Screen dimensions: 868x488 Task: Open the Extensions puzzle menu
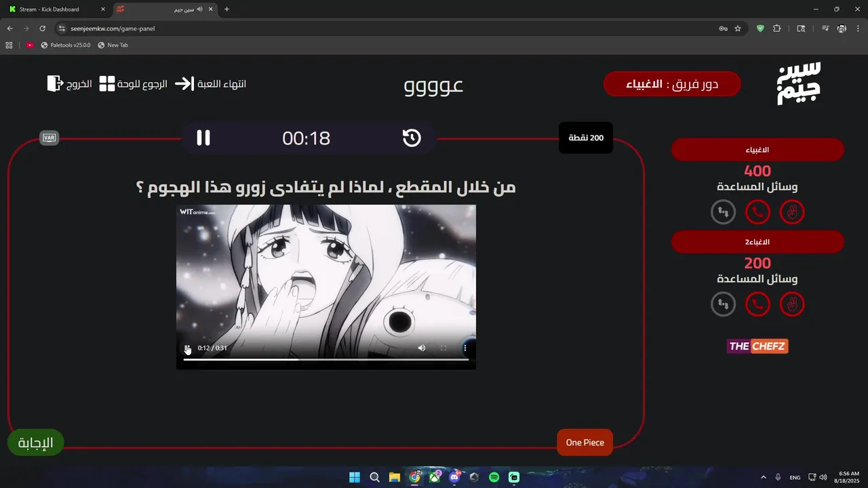tap(777, 28)
